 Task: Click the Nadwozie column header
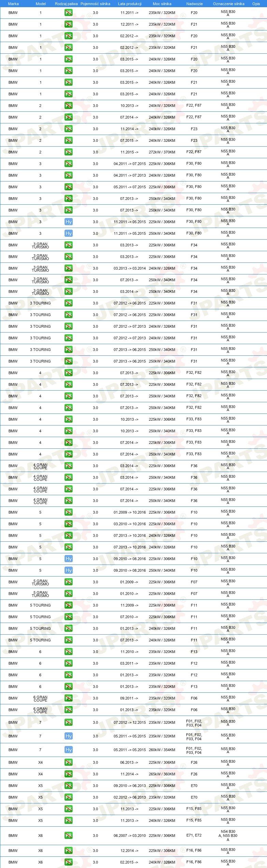(x=194, y=4)
